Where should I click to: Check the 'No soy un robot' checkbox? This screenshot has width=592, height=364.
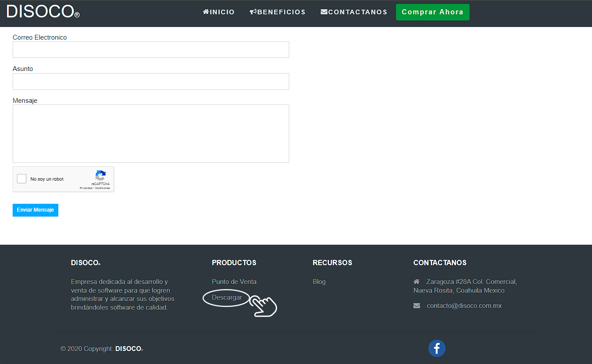pos(22,179)
